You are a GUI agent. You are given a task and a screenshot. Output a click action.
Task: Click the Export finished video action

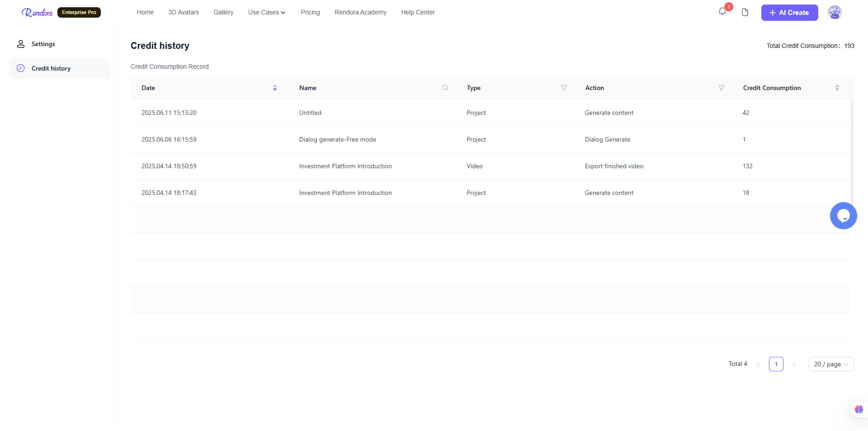pos(614,166)
